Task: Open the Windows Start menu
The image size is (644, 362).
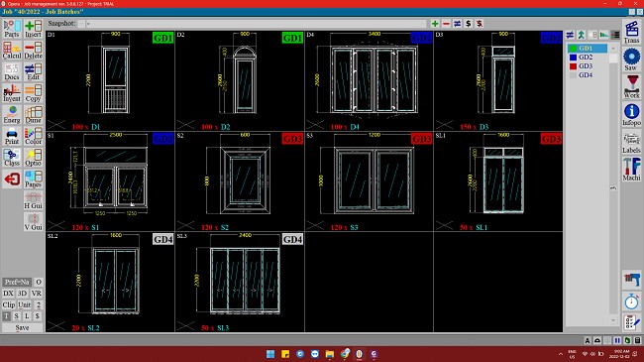Action: (270, 354)
